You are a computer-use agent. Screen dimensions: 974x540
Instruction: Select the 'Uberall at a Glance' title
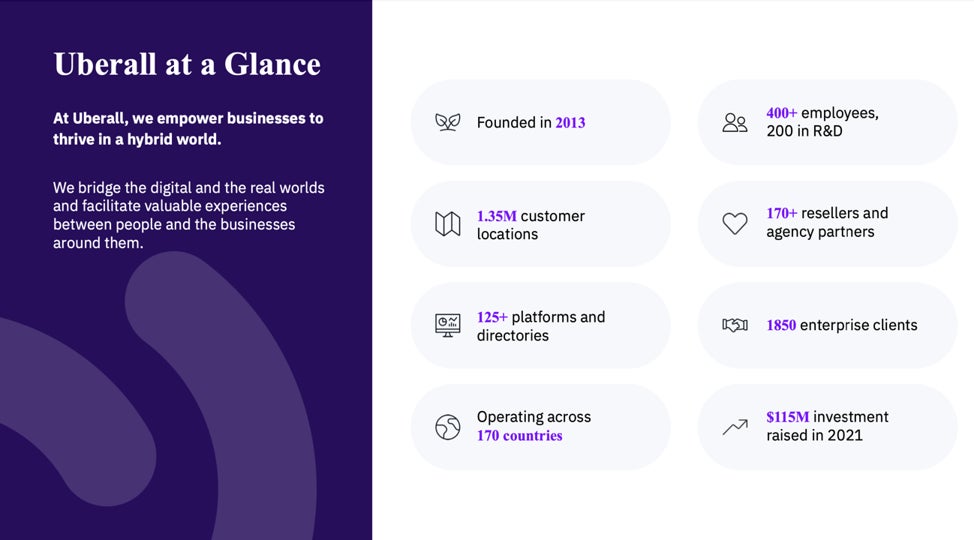coord(187,64)
